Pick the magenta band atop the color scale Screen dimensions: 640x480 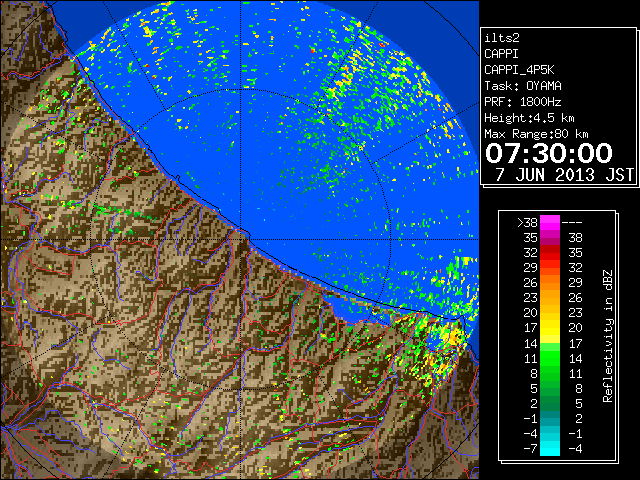pyautogui.click(x=550, y=223)
